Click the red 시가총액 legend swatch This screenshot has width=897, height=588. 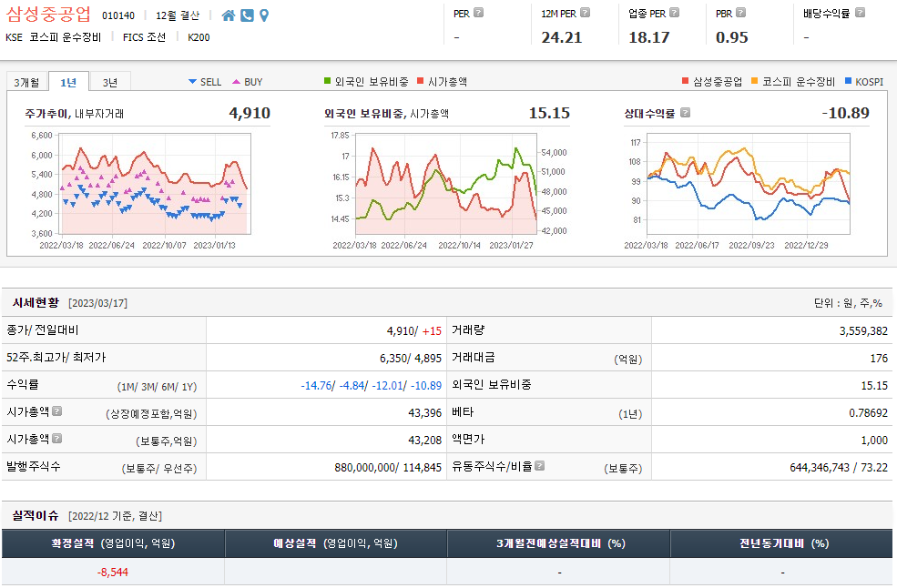421,81
